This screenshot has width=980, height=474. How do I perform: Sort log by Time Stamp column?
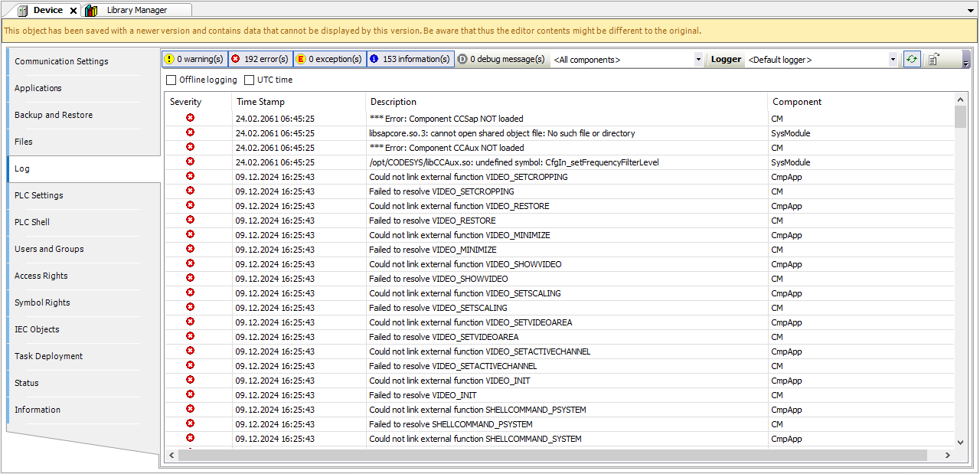click(260, 102)
